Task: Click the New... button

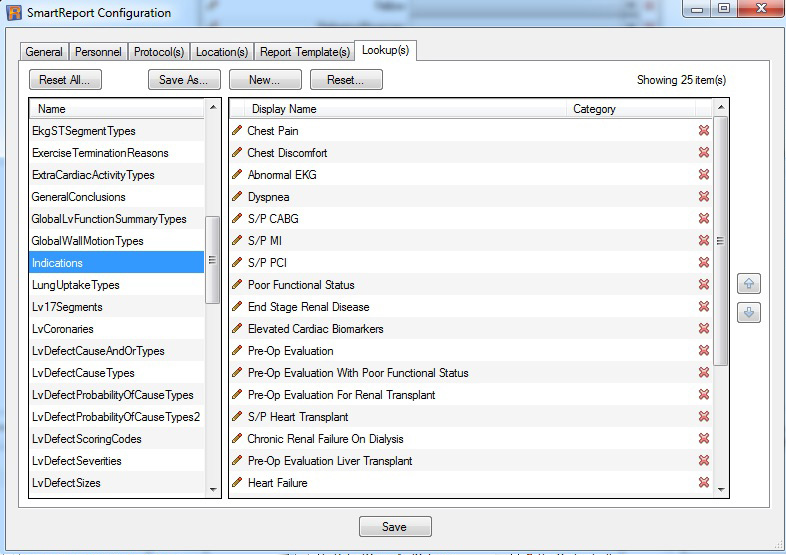Action: tap(265, 80)
